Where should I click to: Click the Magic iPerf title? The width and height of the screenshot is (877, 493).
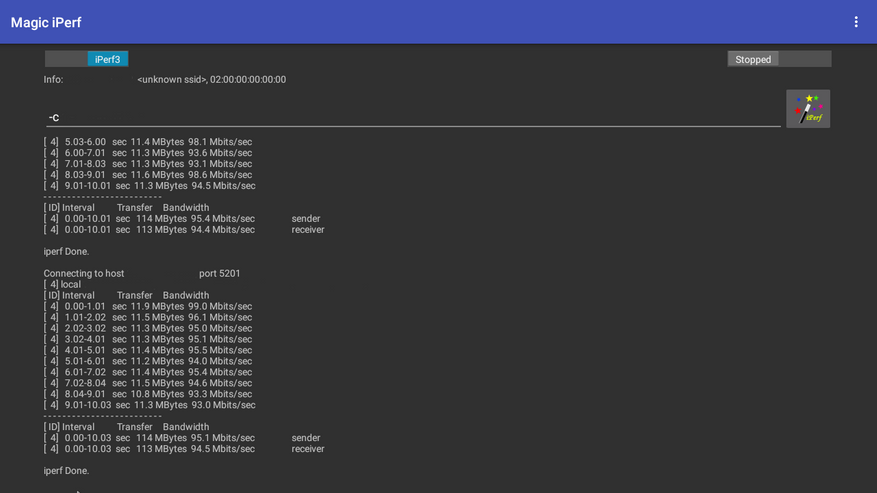(46, 22)
